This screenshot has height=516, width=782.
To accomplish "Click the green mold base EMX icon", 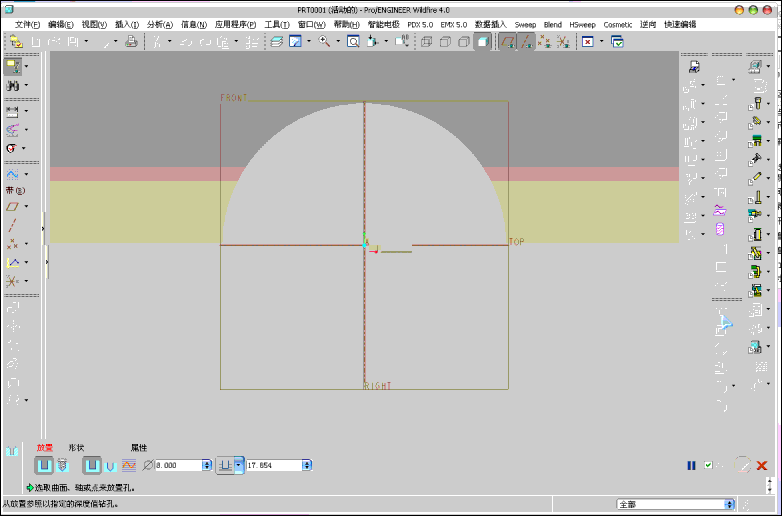I will click(756, 141).
